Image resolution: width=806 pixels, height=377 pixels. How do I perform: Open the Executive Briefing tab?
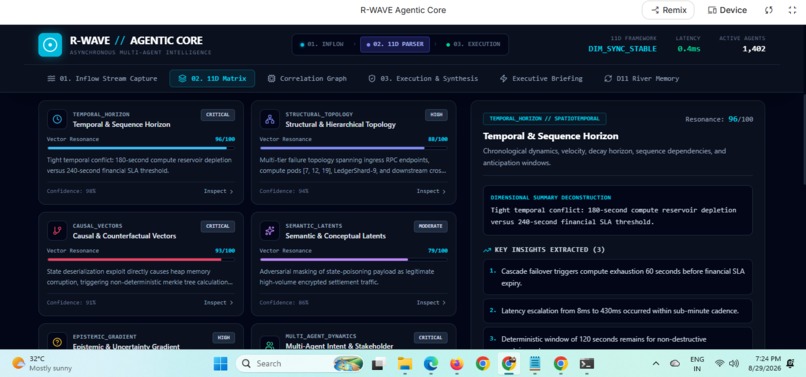point(541,79)
